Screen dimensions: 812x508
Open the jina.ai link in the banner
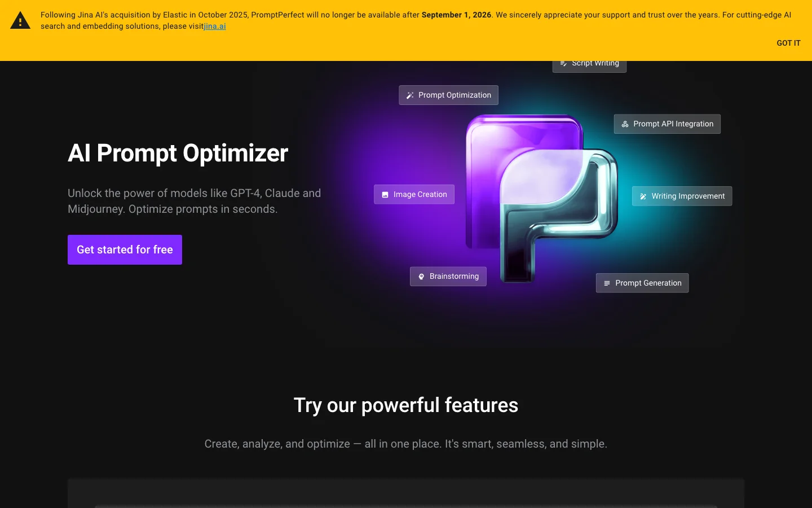click(215, 26)
